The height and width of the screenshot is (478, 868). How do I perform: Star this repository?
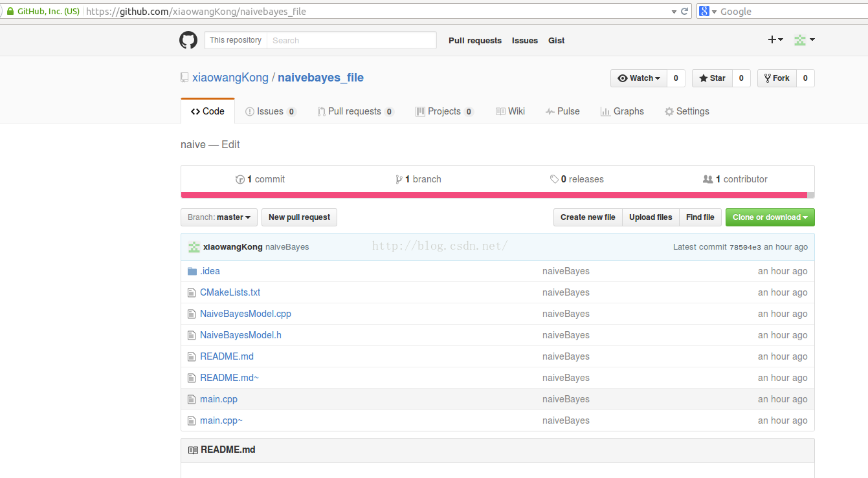pos(712,78)
